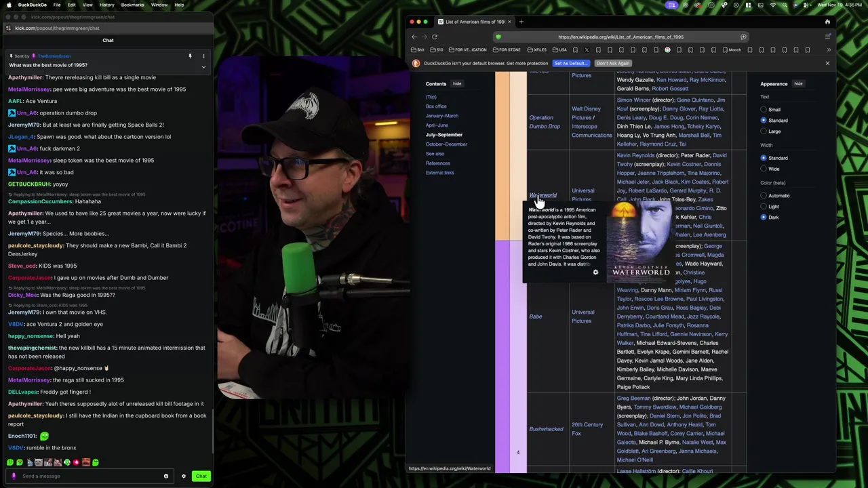
Task: Open the Bookmarks menu
Action: (133, 5)
